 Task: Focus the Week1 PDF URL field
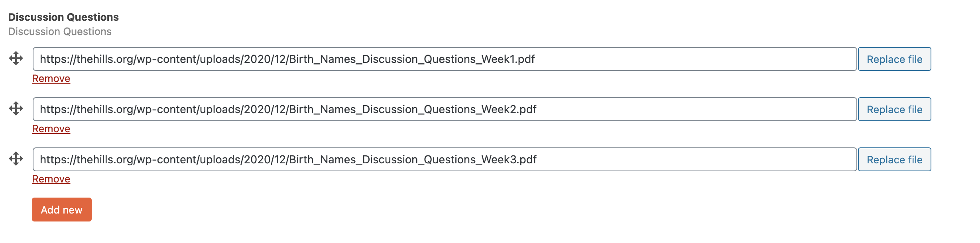445,59
